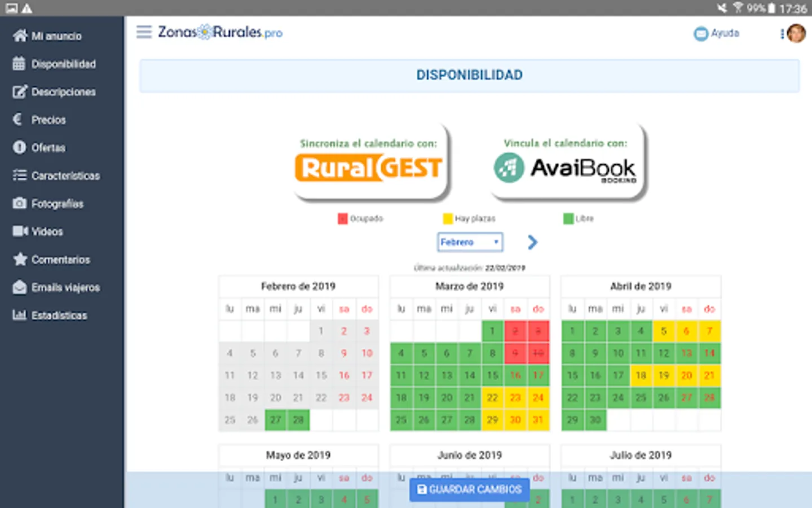
Task: Open the hamburger menu icon
Action: 144,32
